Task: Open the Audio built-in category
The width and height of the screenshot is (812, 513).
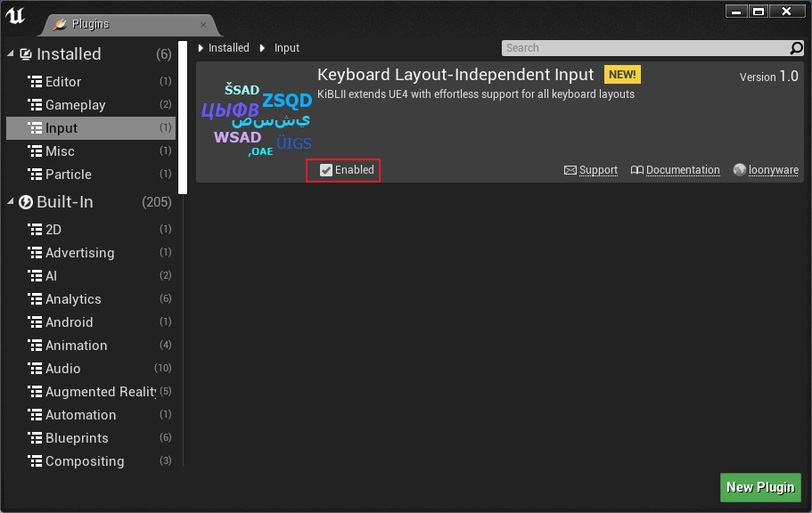Action: (91, 369)
